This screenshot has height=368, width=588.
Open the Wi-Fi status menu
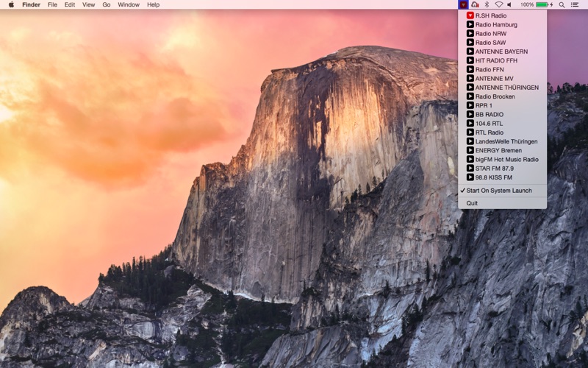499,4
